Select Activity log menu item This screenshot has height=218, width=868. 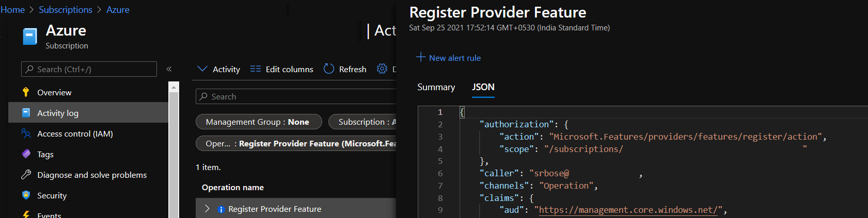tap(88, 113)
